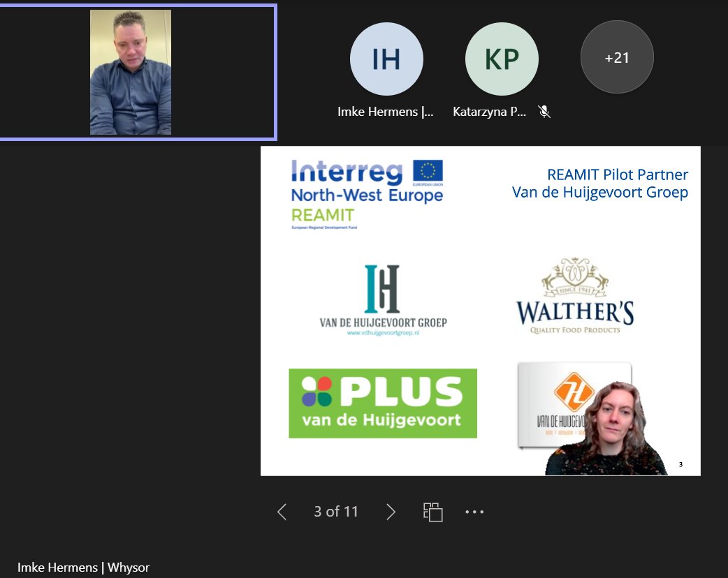728x578 pixels.
Task: Click the 'Imke Hermens |...' participant name
Action: pyautogui.click(x=386, y=112)
